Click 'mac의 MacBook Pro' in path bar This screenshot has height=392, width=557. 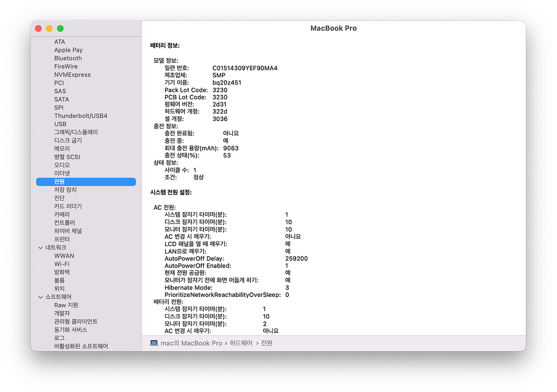point(191,343)
